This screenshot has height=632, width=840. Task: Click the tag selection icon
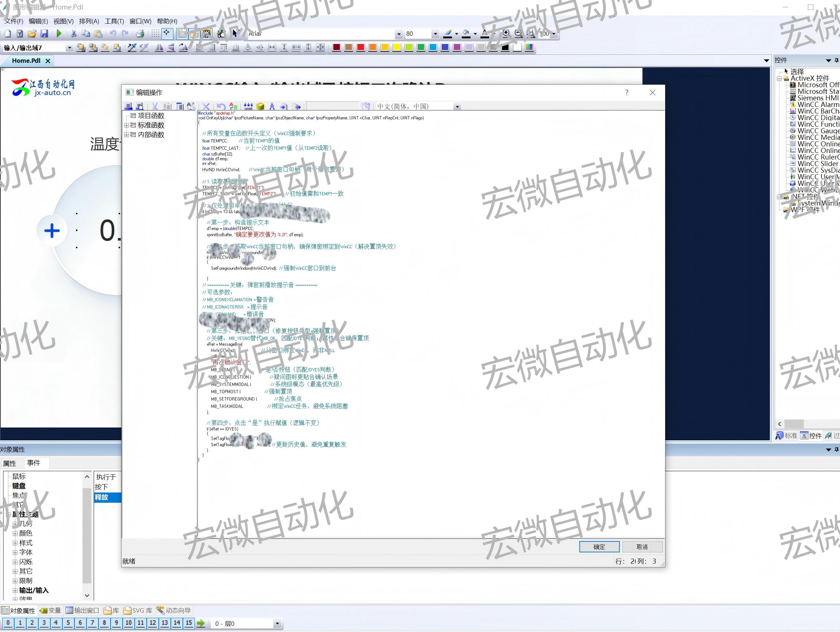260,107
